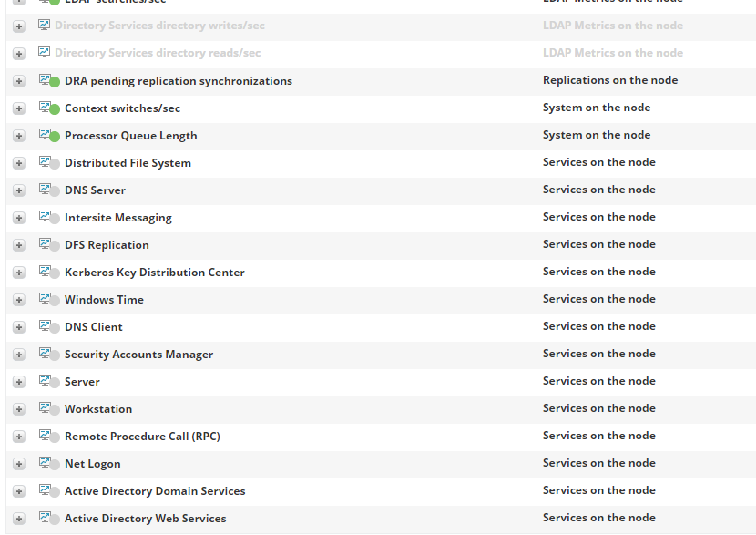The width and height of the screenshot is (756, 535).
Task: Click the monitor icon for DRA pending replication synchronizations
Action: [49, 80]
